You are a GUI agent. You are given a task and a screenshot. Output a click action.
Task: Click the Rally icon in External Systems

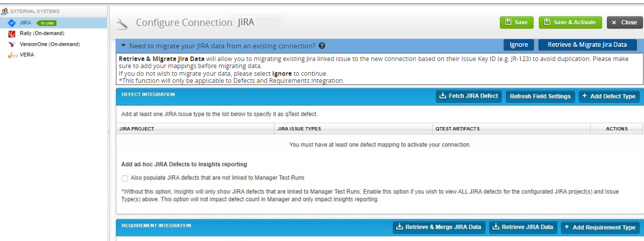click(x=12, y=34)
